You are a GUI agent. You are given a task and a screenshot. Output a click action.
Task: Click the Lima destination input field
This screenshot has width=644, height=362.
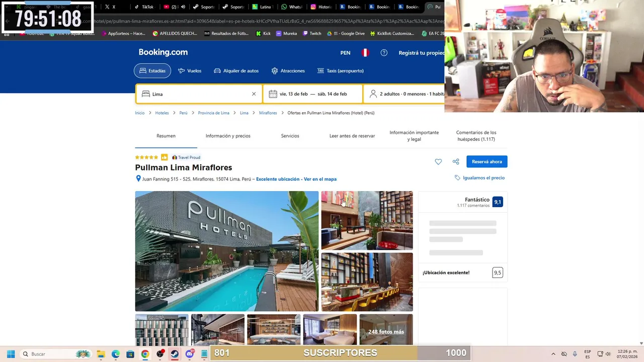tap(199, 94)
